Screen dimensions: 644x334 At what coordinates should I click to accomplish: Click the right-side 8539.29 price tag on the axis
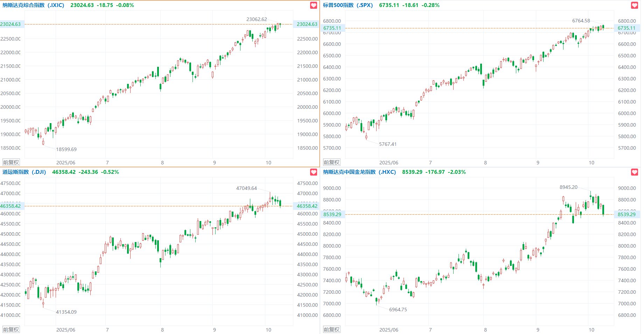(626, 214)
